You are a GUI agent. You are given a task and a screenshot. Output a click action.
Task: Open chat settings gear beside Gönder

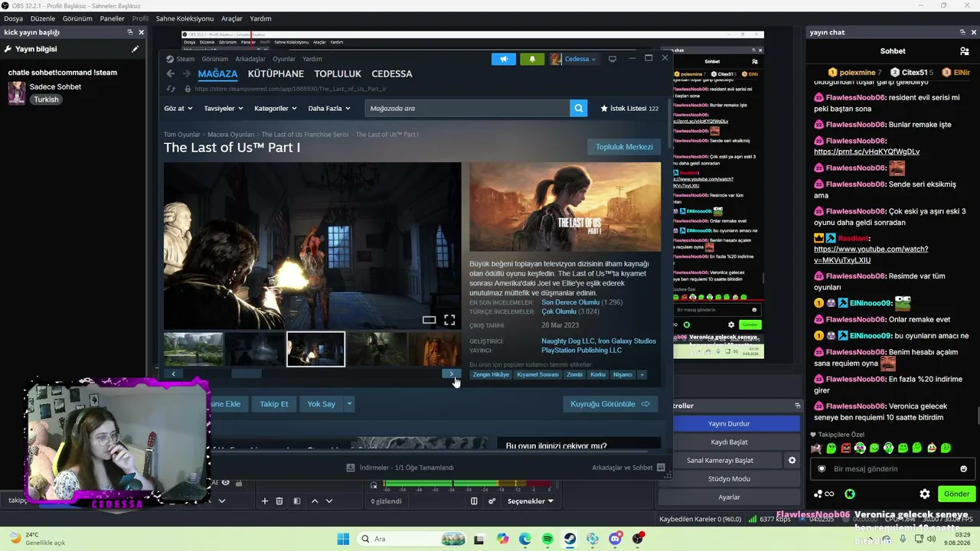pyautogui.click(x=925, y=494)
